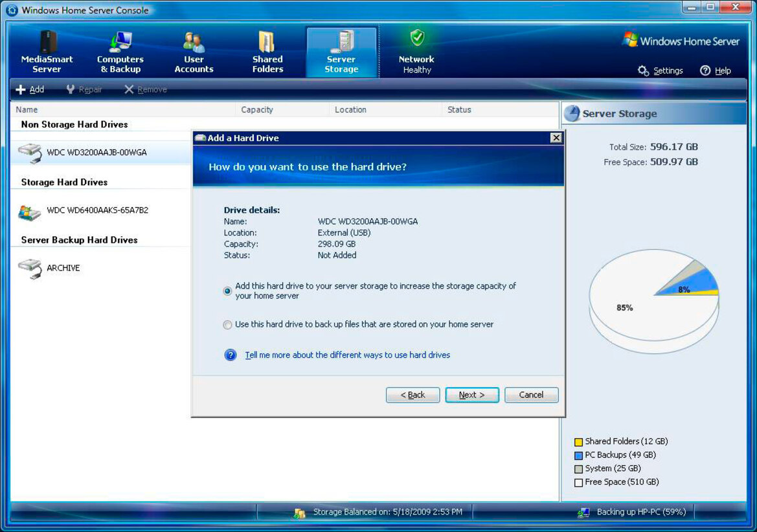This screenshot has height=532, width=757.
Task: Click the Back button
Action: (412, 395)
